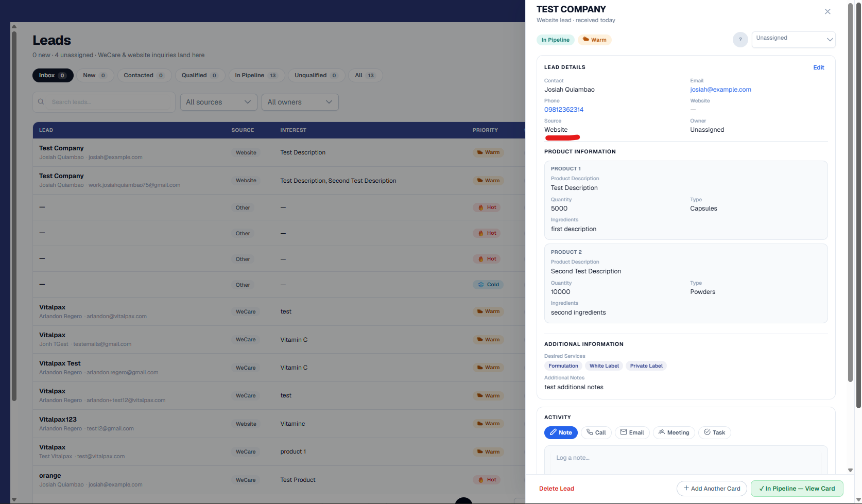The width and height of the screenshot is (862, 504).
Task: Open the All owners dropdown
Action: (x=300, y=102)
